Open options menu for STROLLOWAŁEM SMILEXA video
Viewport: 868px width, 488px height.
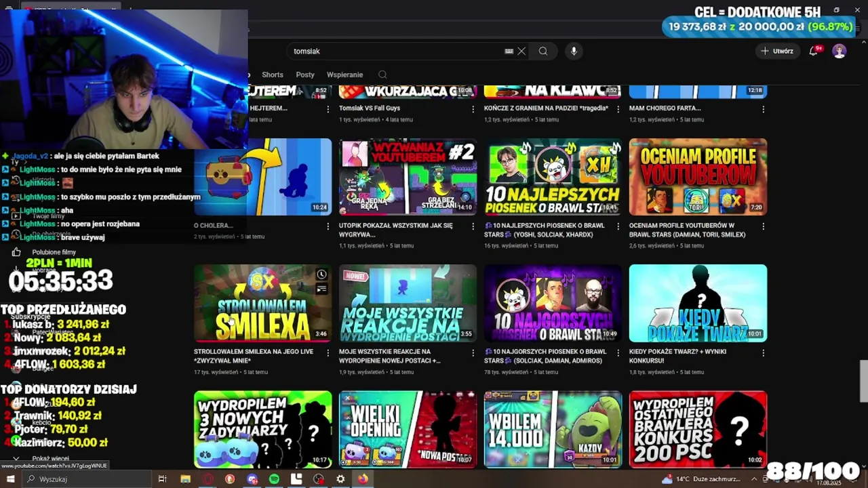click(328, 353)
